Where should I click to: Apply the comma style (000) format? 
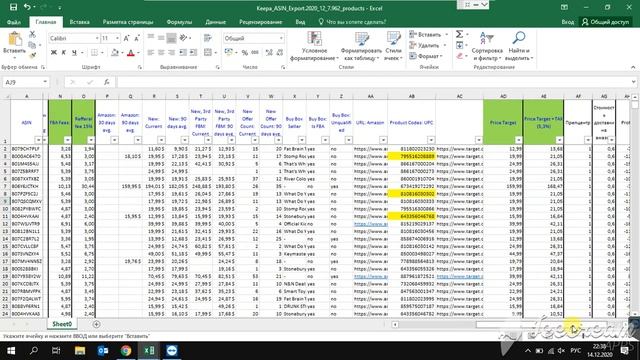(x=255, y=53)
